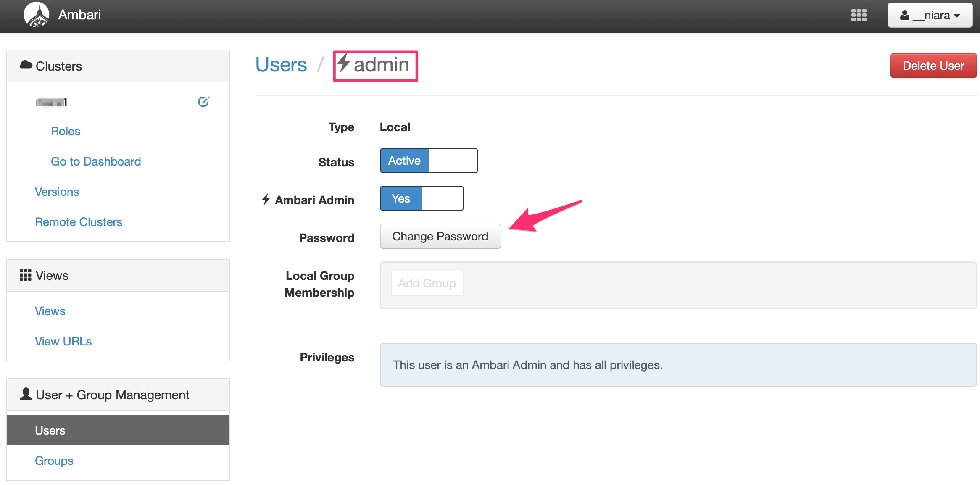This screenshot has height=485, width=980.
Task: Open the View URLs link
Action: point(63,341)
